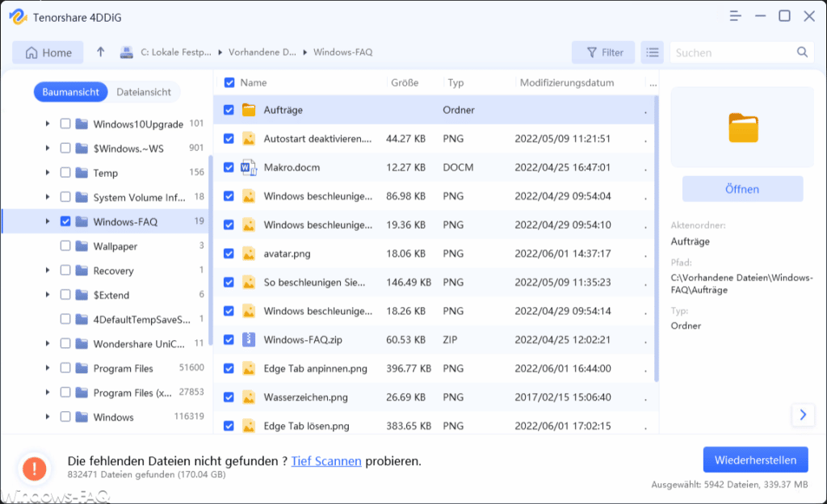Viewport: 827px width, 504px height.
Task: Uncheck Windows-FAQ tree folder checkbox
Action: (65, 220)
